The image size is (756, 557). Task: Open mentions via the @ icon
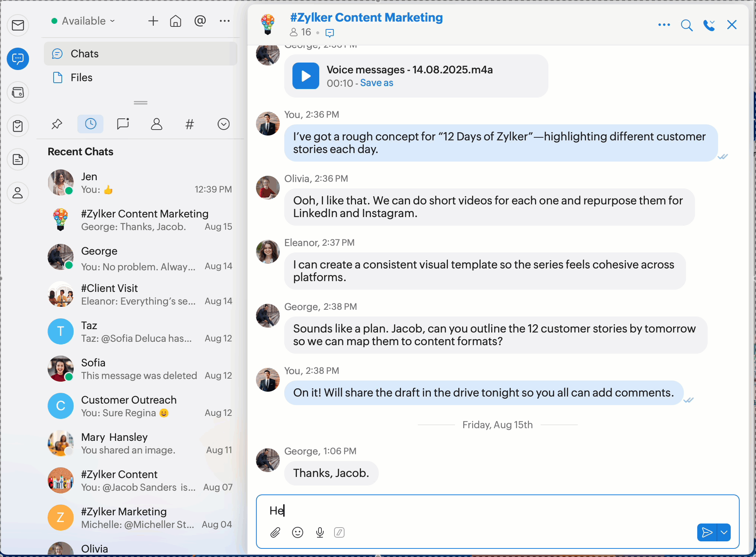200,21
